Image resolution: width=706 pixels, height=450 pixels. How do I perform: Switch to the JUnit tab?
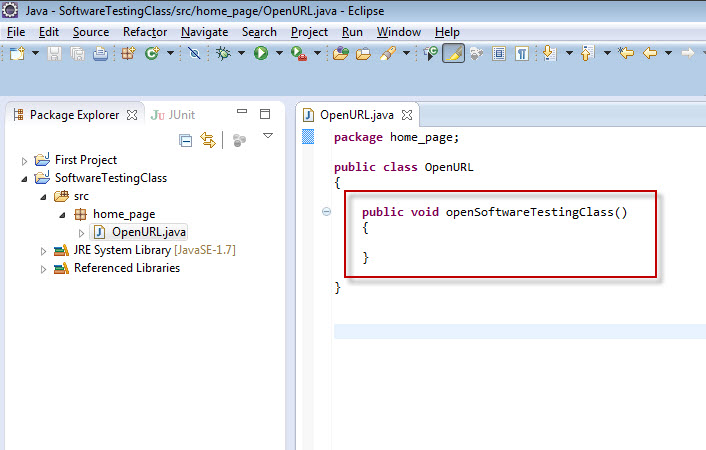pos(173,115)
